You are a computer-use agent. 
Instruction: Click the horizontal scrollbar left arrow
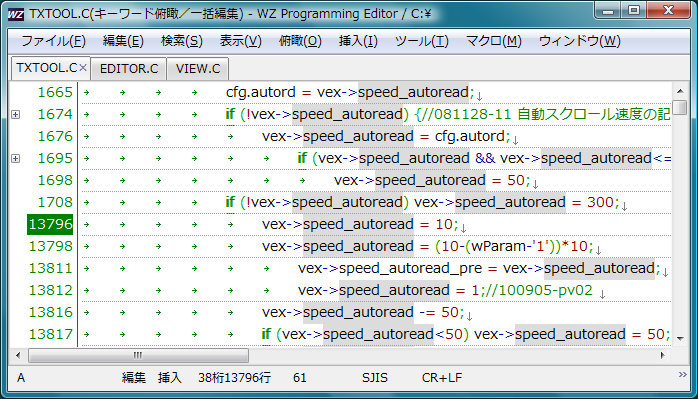(18, 355)
